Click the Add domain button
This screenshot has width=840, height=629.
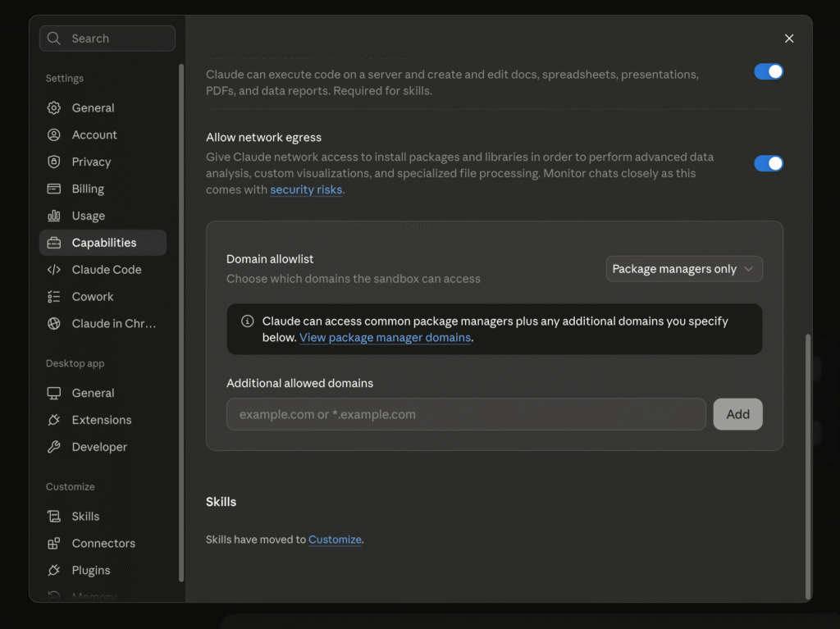[737, 414]
